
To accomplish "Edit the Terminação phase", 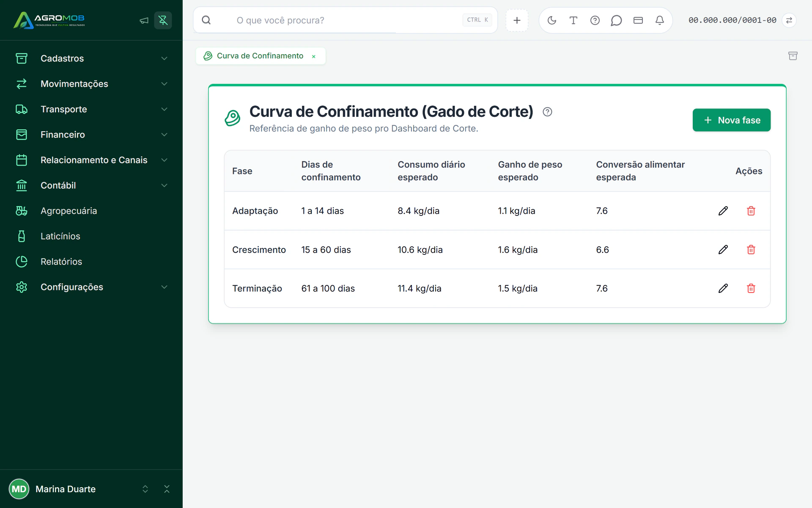I will point(723,288).
